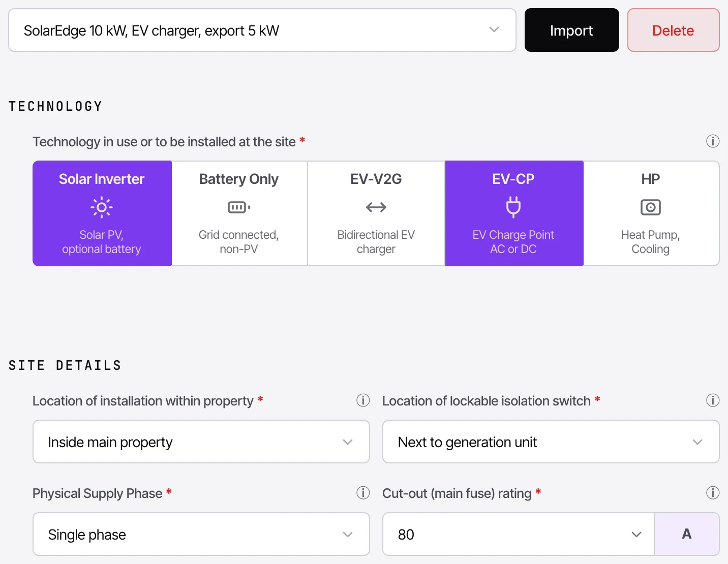Click the 'Location of installation within property' label
The width and height of the screenshot is (728, 564).
point(143,401)
